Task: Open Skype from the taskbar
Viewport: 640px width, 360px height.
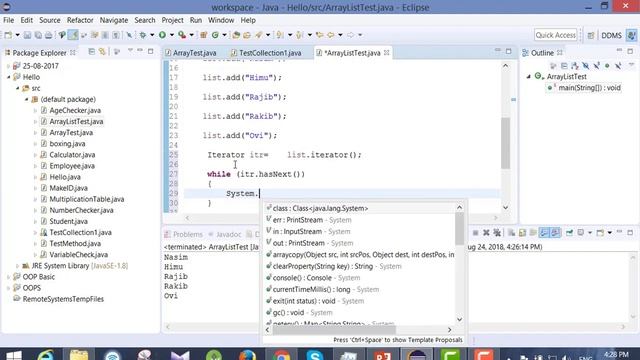Action: pos(315,355)
